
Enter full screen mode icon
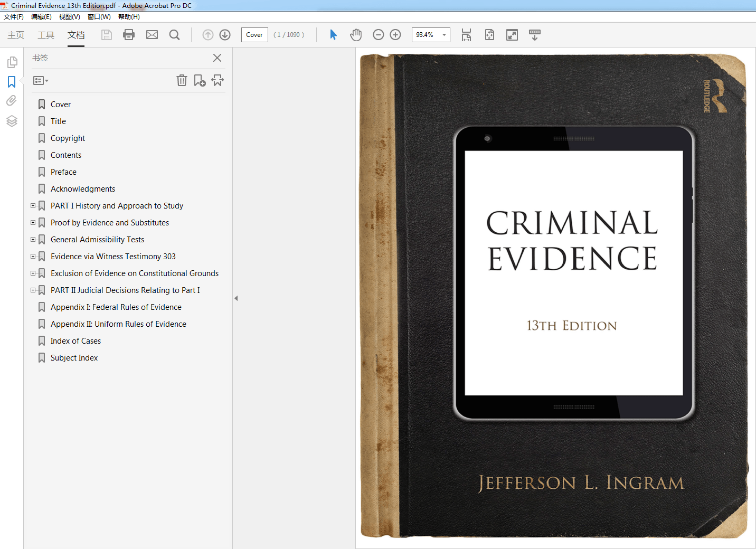[512, 35]
